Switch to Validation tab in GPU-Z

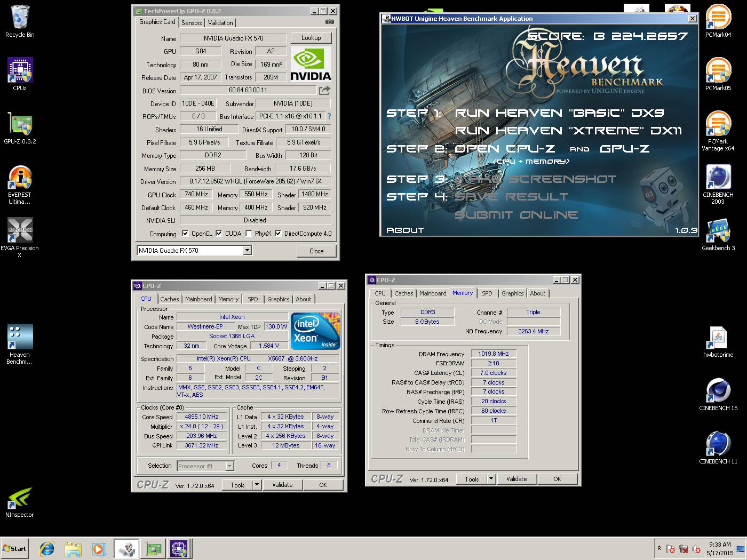(220, 22)
